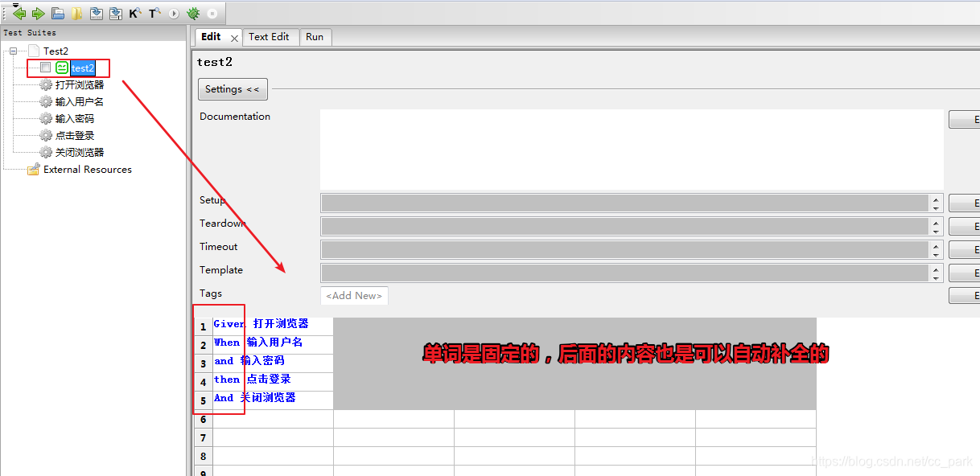Select row header 8 in the grid
Screen dimensions: 980x476
204,456
